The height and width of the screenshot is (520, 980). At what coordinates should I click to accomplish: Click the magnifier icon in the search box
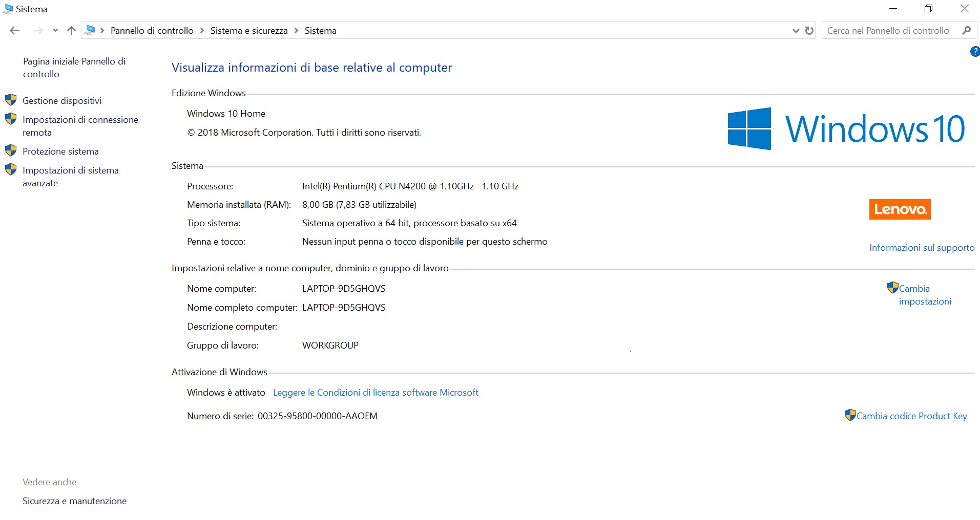(967, 30)
